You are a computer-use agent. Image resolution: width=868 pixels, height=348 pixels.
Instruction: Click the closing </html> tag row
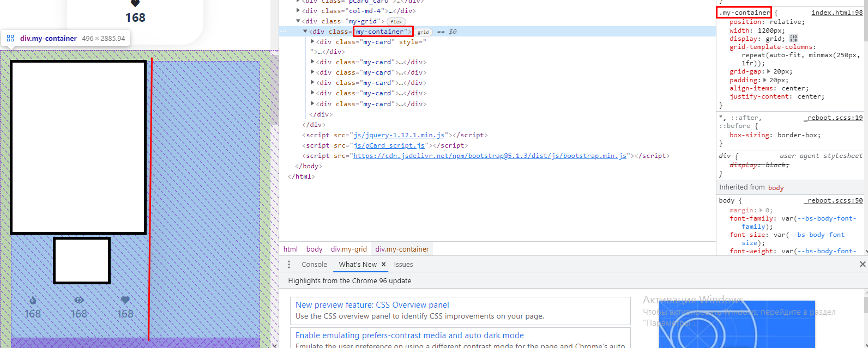pyautogui.click(x=302, y=176)
